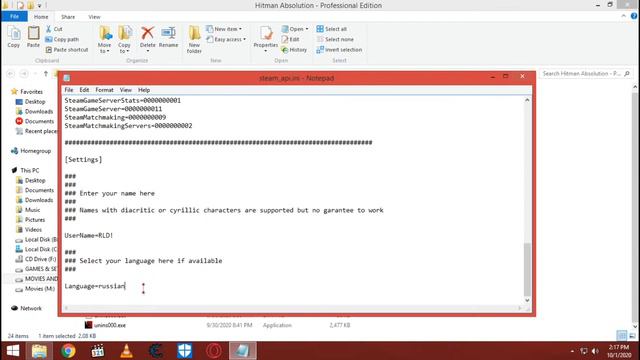Click UserName=RLD! line in Notepad
640x360 pixels.
tap(89, 236)
